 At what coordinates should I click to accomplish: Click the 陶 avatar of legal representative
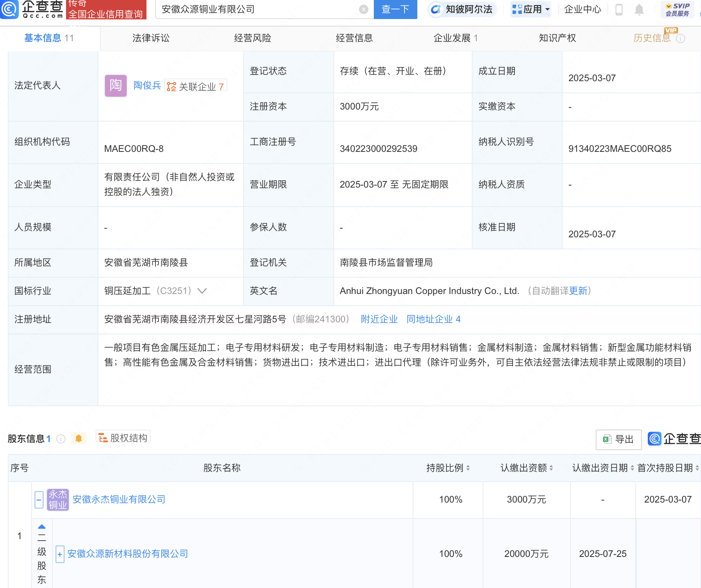pyautogui.click(x=116, y=85)
